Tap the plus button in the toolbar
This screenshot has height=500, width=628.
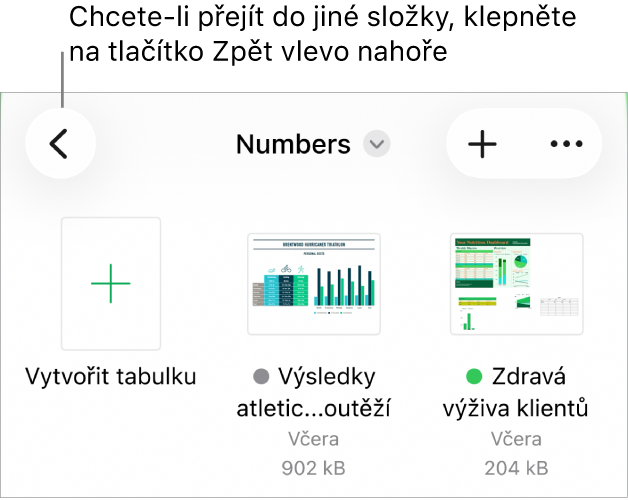tap(482, 143)
